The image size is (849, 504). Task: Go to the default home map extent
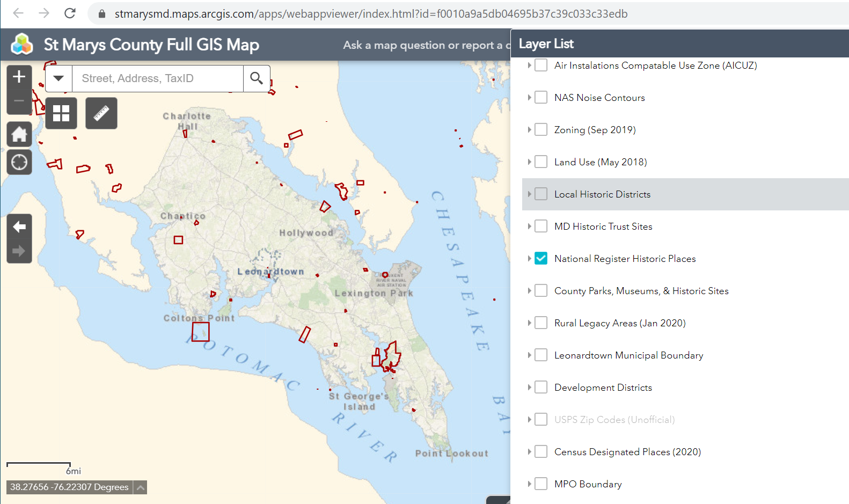[x=19, y=134]
